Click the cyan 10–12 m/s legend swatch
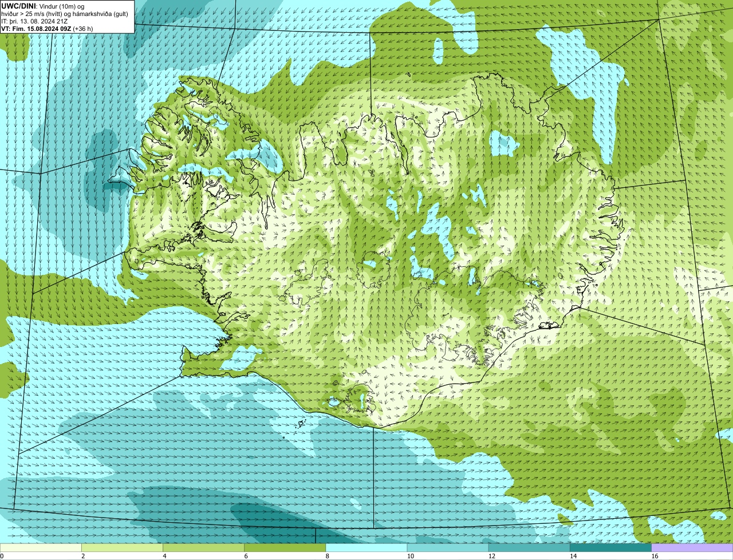This screenshot has height=560, width=733. 448,547
